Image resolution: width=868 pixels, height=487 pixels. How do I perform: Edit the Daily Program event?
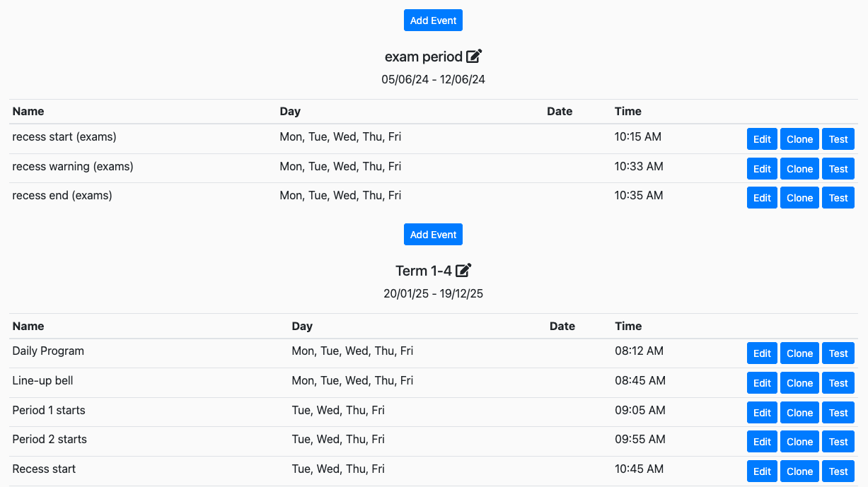tap(762, 353)
